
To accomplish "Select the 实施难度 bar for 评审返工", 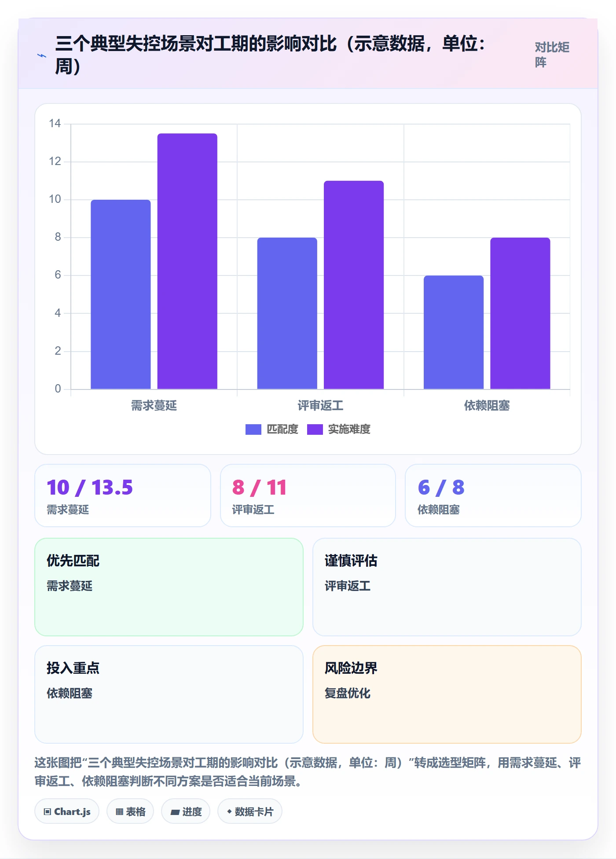I will 354,285.
